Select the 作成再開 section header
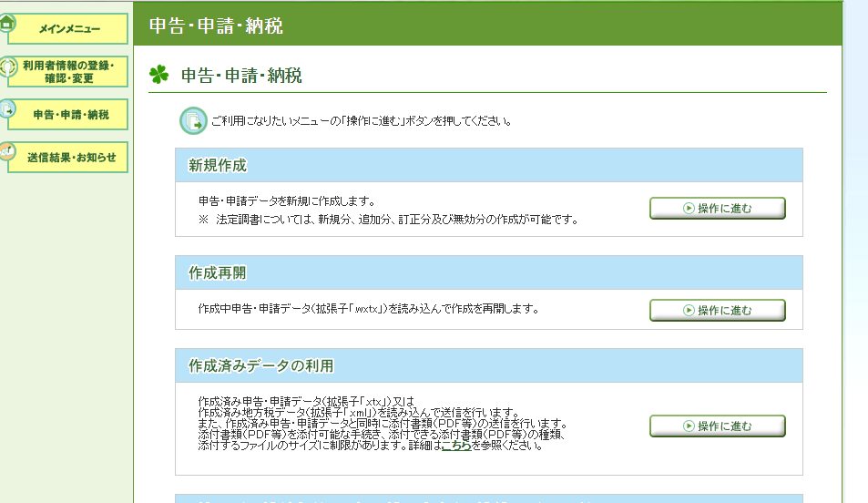868x503 pixels. click(488, 273)
